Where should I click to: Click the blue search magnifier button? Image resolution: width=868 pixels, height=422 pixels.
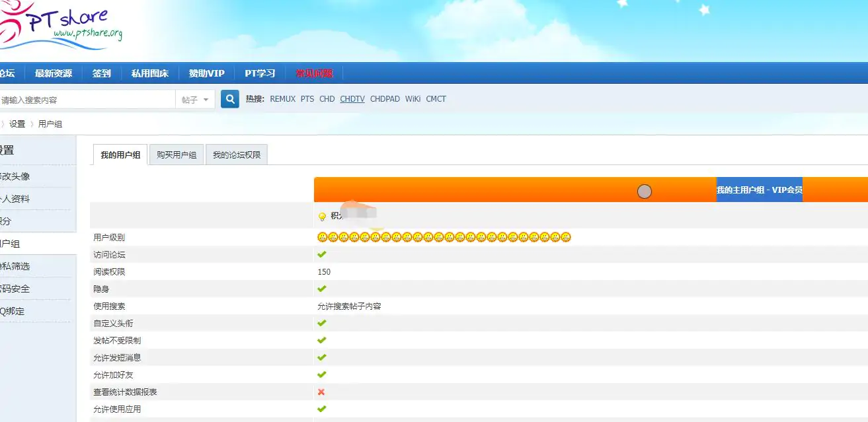pyautogui.click(x=230, y=99)
